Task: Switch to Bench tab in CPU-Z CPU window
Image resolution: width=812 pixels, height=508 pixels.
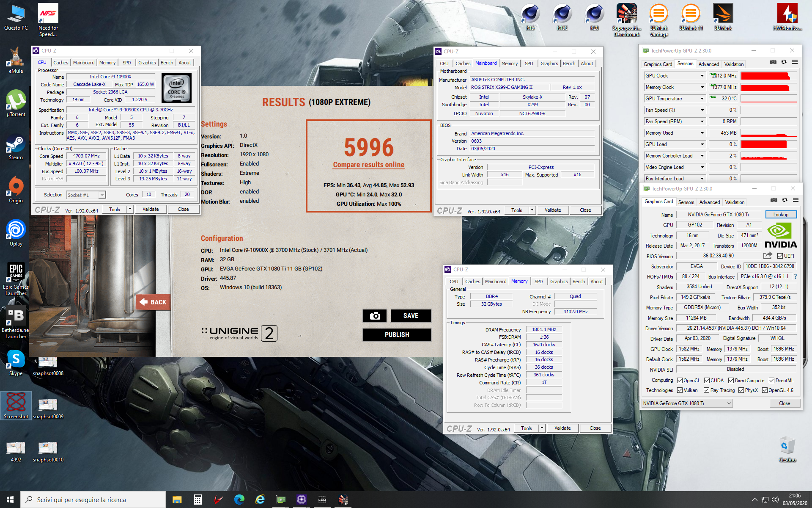Action: coord(167,63)
